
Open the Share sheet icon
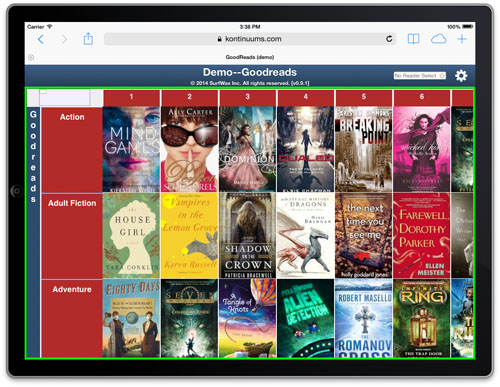(x=88, y=39)
